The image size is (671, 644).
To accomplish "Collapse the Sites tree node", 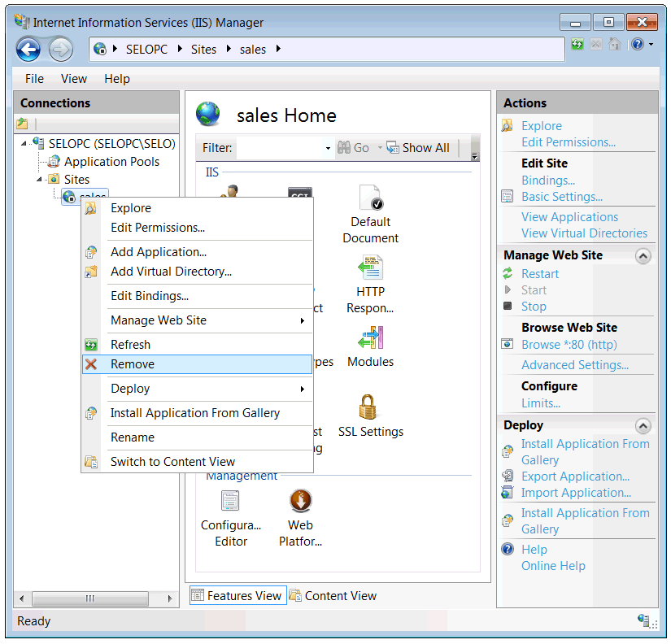I will (x=39, y=179).
